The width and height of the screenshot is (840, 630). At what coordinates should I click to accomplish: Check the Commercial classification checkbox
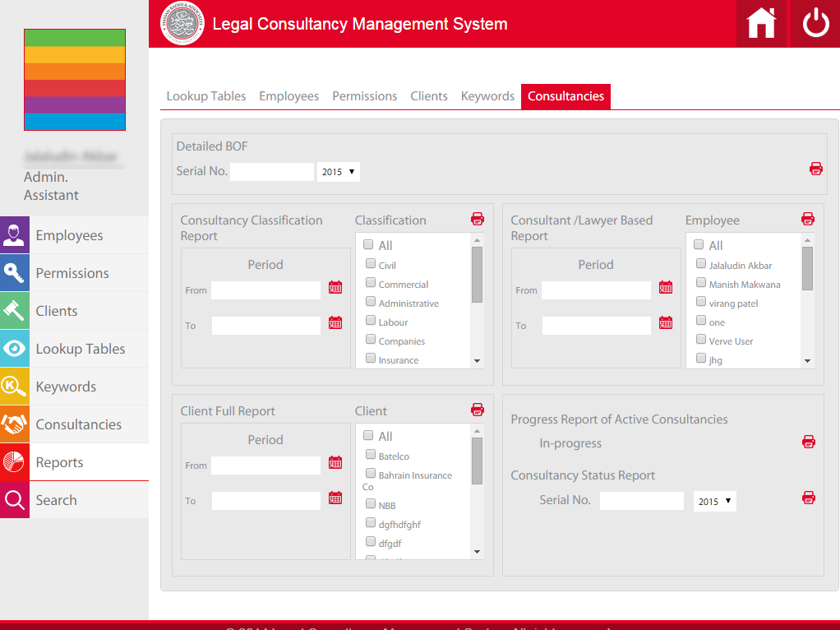[371, 284]
